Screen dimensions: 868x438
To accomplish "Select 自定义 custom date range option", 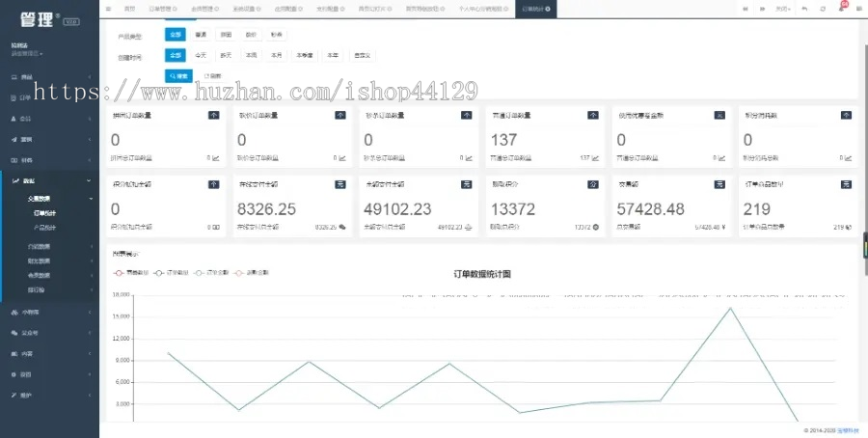I will point(363,55).
